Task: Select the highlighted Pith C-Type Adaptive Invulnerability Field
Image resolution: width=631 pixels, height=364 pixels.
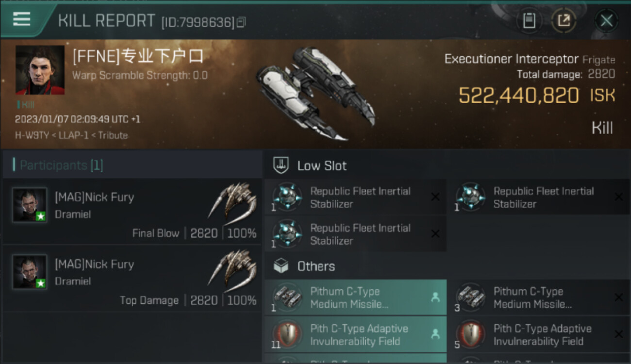Action: point(355,334)
